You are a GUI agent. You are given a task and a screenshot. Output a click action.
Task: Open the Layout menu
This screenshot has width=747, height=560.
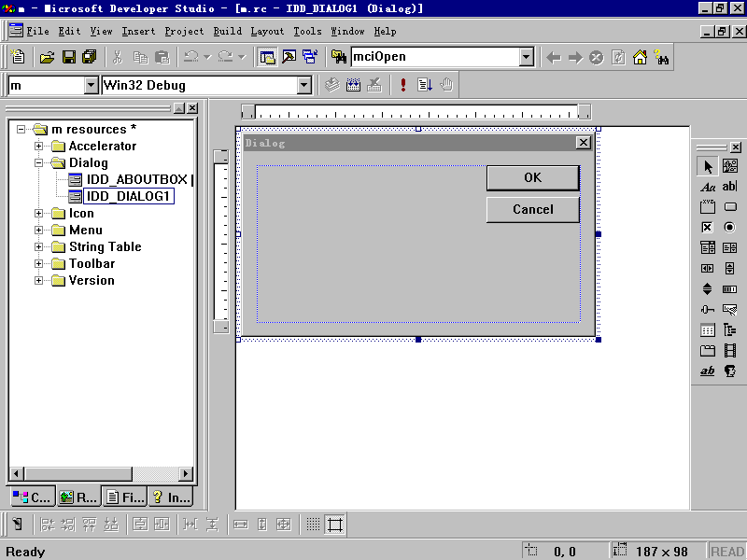point(267,32)
